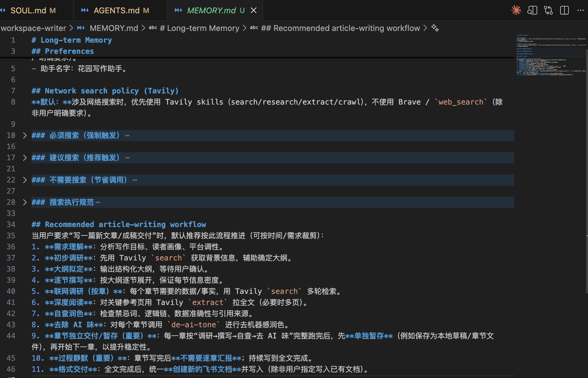Click the Markdown icon beside MEMORY.md breadcrumb
Screen dimensions: 588x378
coord(81,28)
